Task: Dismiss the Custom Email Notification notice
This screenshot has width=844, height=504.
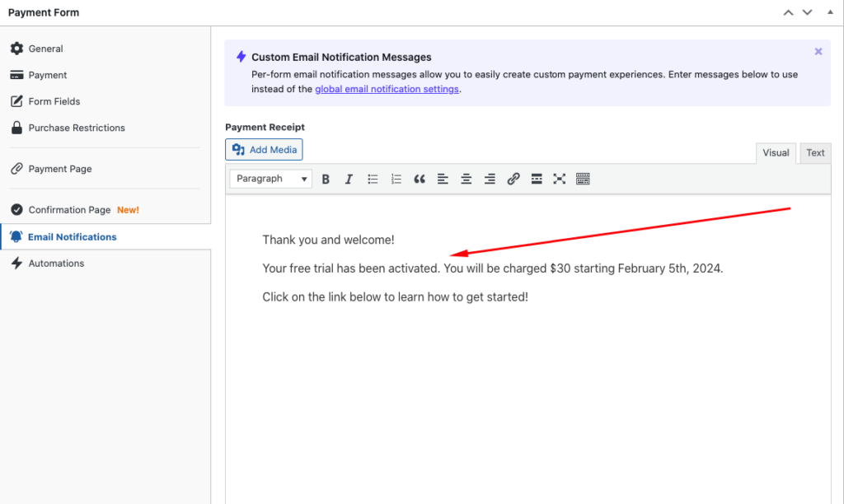Action: (818, 51)
